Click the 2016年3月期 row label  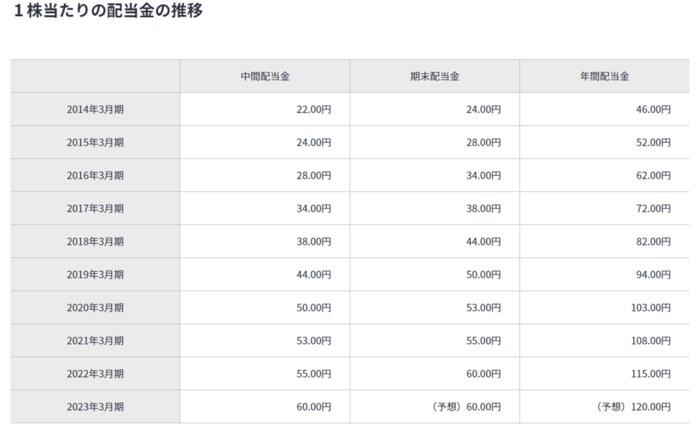pyautogui.click(x=95, y=175)
